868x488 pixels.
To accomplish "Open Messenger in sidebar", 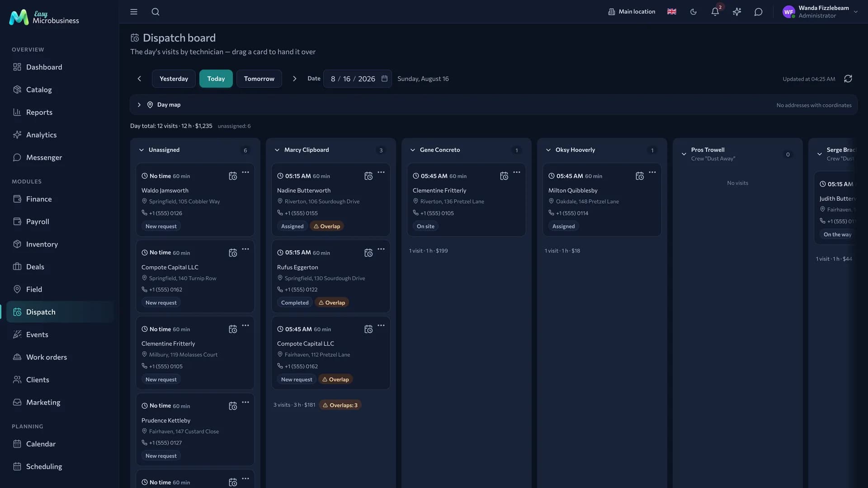I will (60, 157).
